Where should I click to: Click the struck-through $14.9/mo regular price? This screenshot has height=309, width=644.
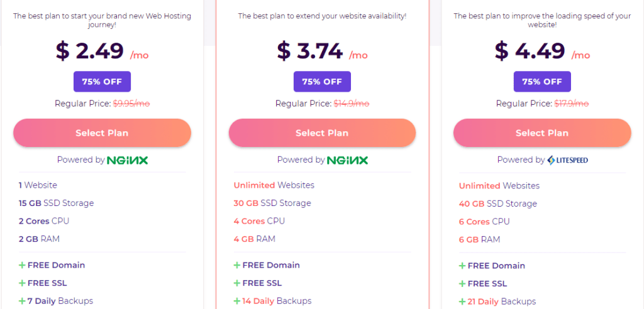(351, 104)
